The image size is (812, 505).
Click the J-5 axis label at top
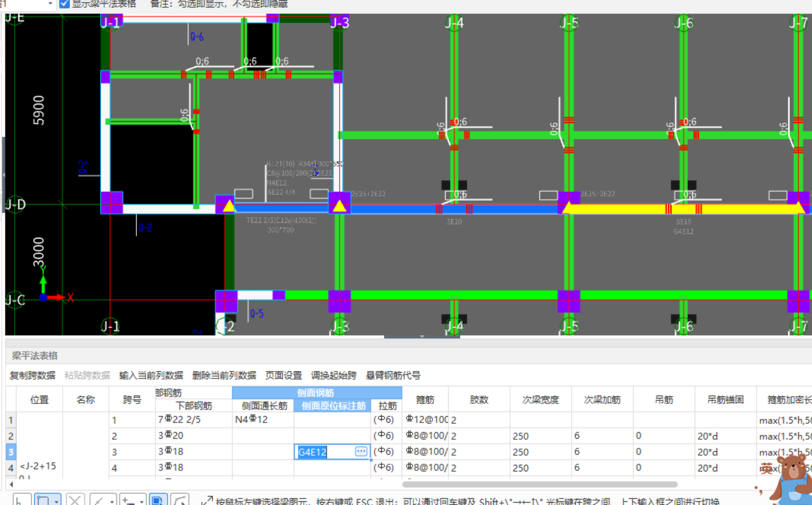(569, 23)
